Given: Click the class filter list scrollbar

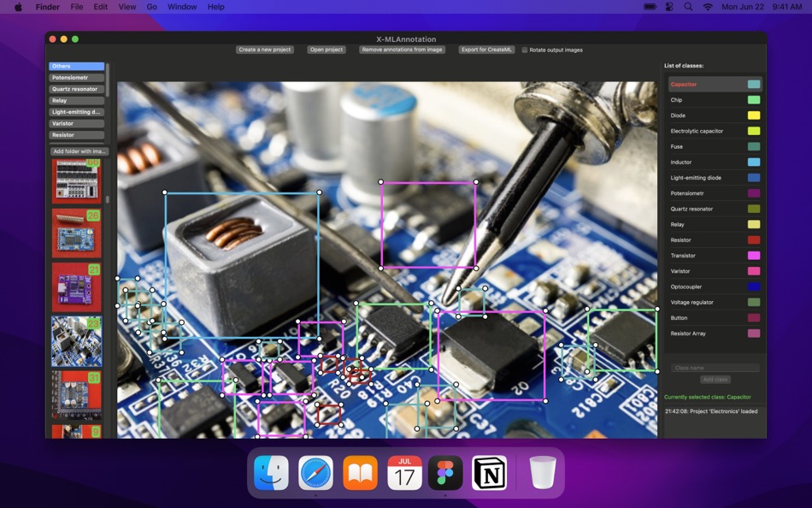Looking at the screenshot, I should tap(107, 79).
